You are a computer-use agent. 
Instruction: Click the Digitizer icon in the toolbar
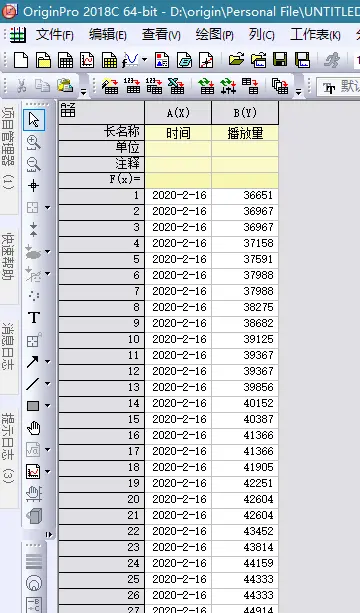pos(206,60)
